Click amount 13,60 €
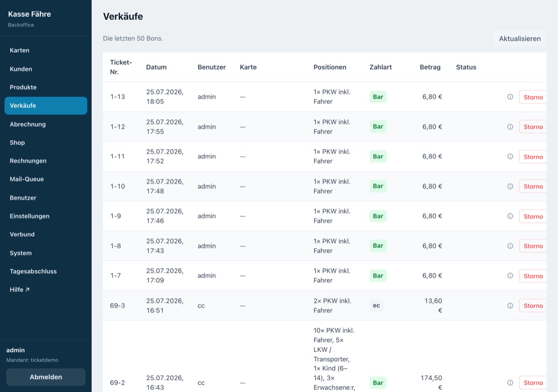 (x=433, y=306)
